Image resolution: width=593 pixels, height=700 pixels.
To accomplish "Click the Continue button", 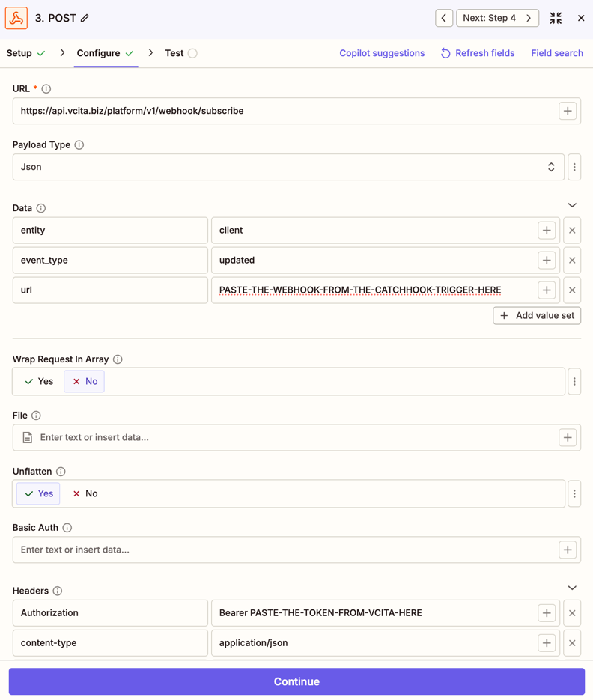I will [x=296, y=681].
